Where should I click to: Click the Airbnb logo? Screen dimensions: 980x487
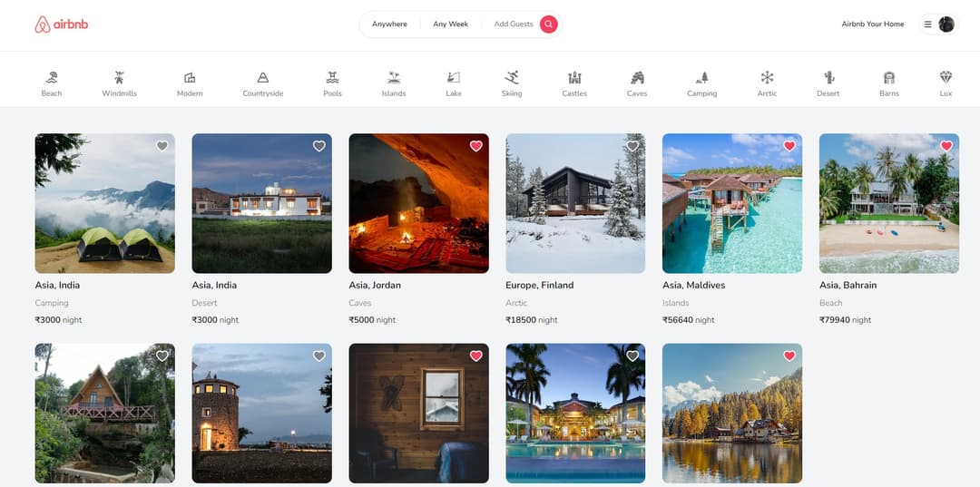point(62,24)
